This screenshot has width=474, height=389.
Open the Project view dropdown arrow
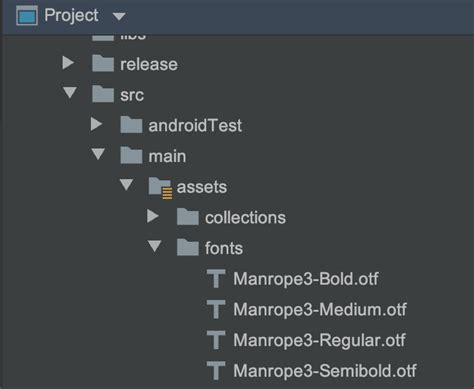[119, 16]
